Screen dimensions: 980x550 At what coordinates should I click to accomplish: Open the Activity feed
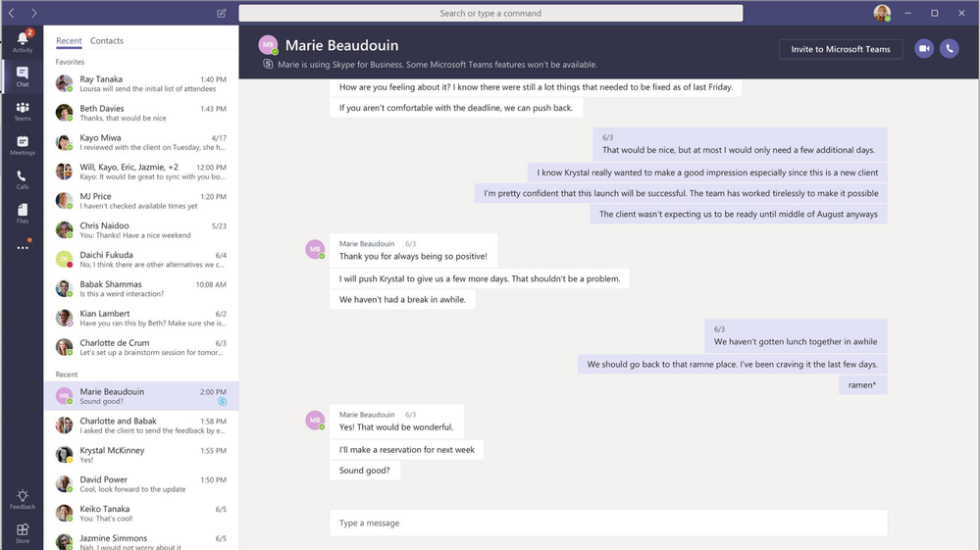22,41
